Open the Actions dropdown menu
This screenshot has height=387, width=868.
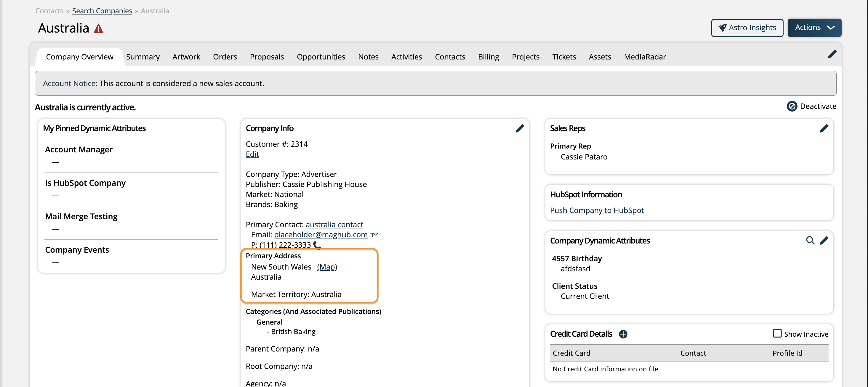(814, 28)
